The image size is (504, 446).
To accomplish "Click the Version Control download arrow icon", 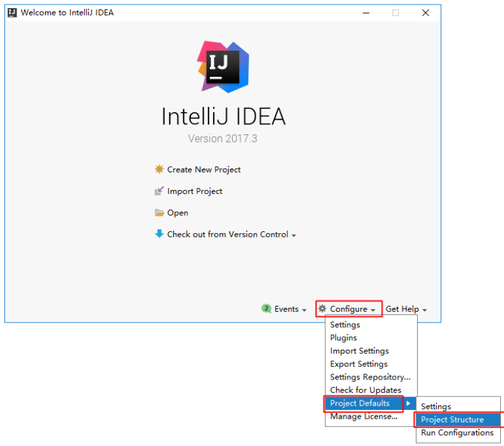I will [159, 234].
